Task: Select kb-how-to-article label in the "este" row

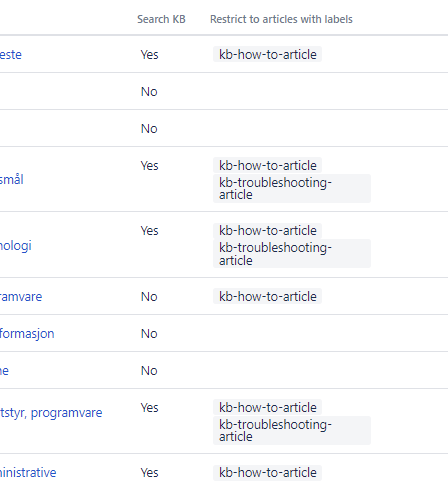Action: coord(267,54)
